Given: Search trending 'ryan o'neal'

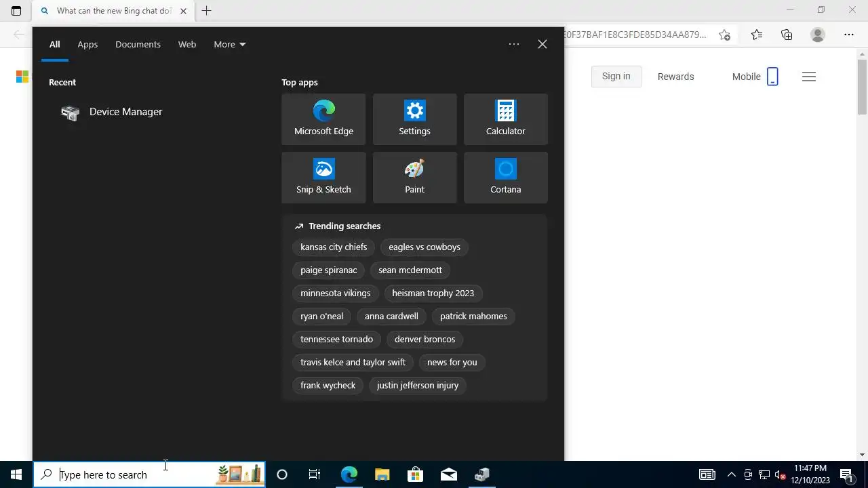Looking at the screenshot, I should pyautogui.click(x=321, y=316).
